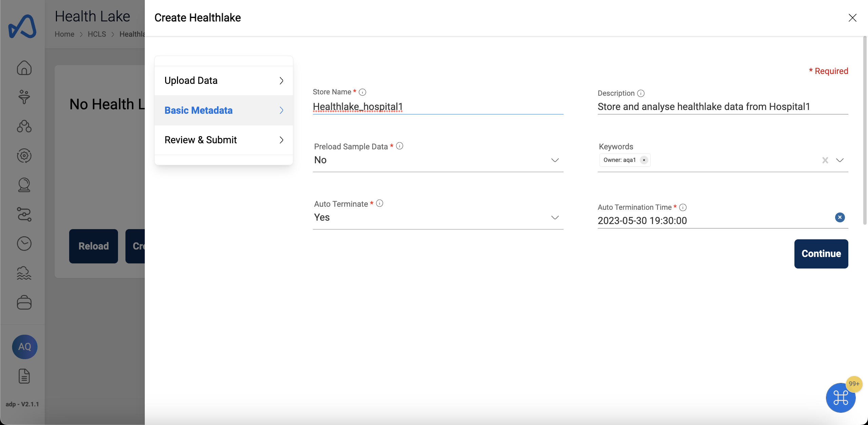Clear all Keywords with the X
The width and height of the screenshot is (868, 425).
(825, 160)
